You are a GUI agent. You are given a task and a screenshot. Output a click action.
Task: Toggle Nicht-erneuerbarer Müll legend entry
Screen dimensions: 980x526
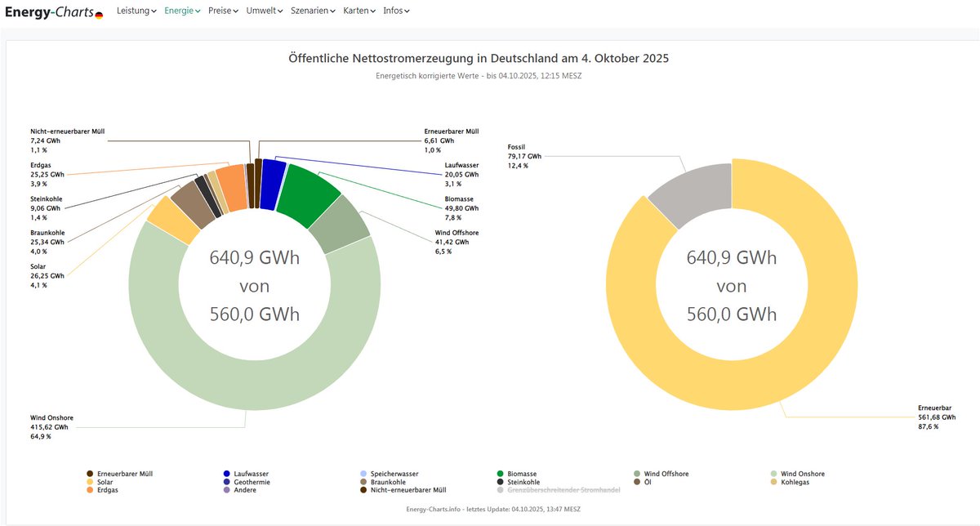[403, 490]
